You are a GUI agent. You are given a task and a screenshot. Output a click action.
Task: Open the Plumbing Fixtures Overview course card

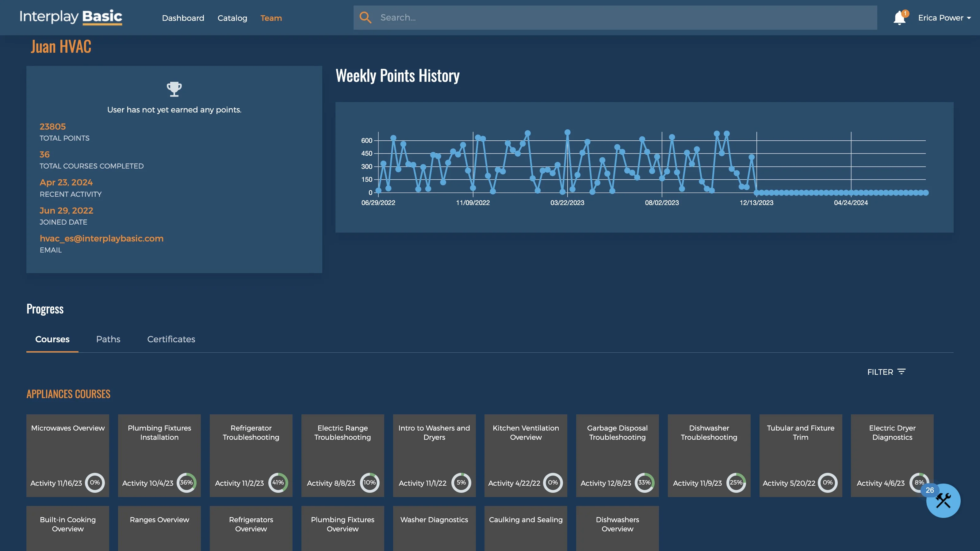(343, 529)
